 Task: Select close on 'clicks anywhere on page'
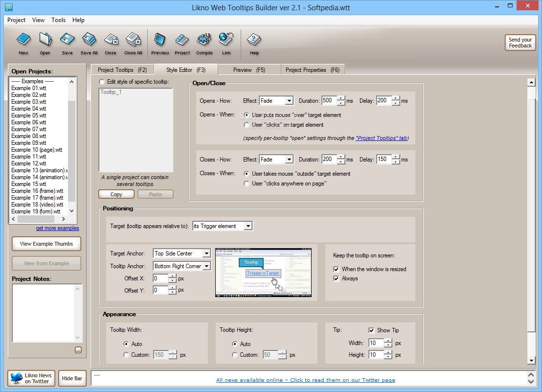247,184
